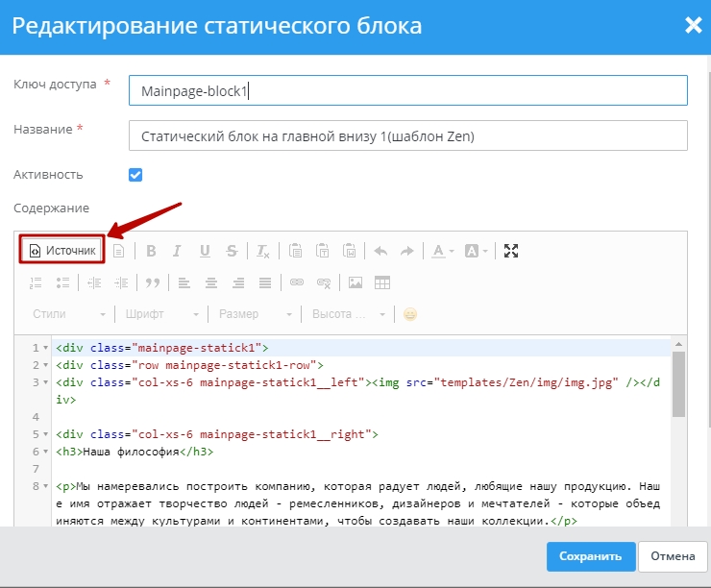Click the maximize editor icon

point(511,251)
